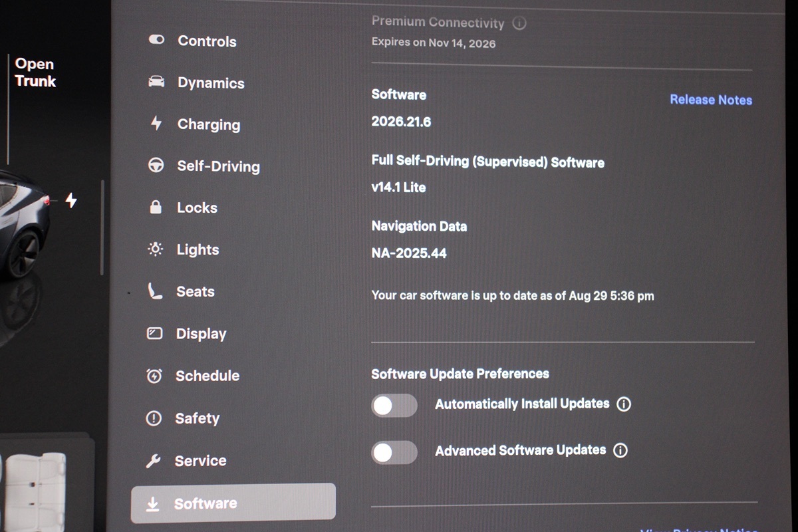Click the Display screen icon

[154, 333]
